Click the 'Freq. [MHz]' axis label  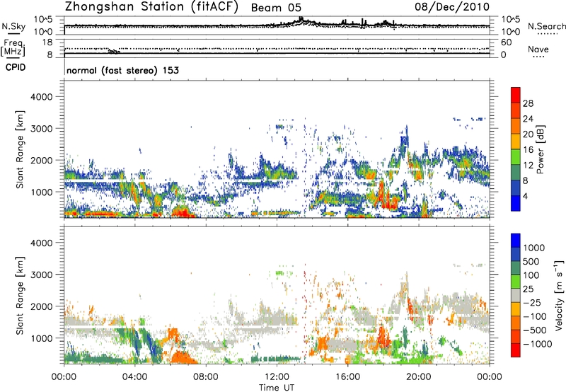(x=13, y=48)
